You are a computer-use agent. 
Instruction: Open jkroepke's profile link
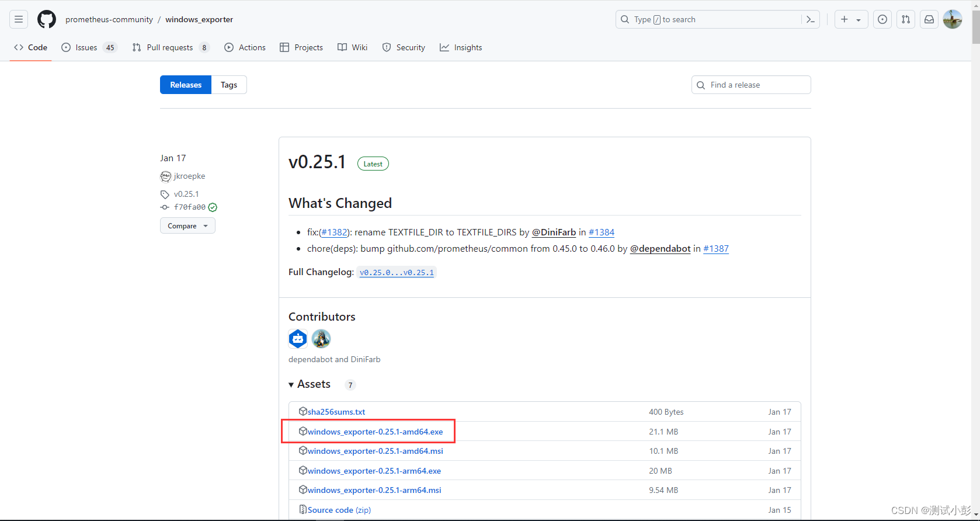point(189,176)
